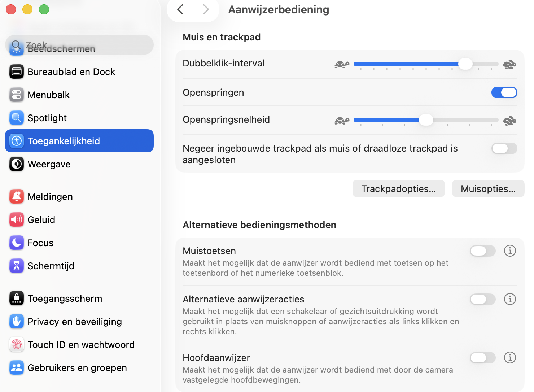Open Trackpadopties

coord(398,188)
